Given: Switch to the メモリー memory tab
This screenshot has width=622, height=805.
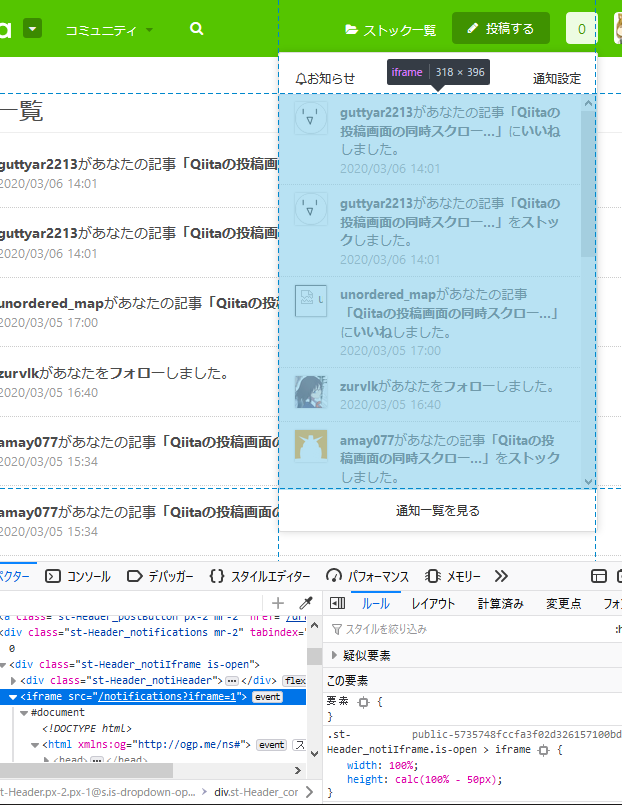Looking at the screenshot, I should point(453,577).
